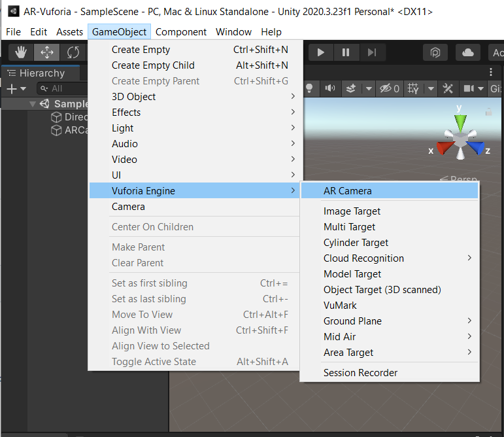
Task: Open scene camera dropdown arrow
Action: pos(481,88)
